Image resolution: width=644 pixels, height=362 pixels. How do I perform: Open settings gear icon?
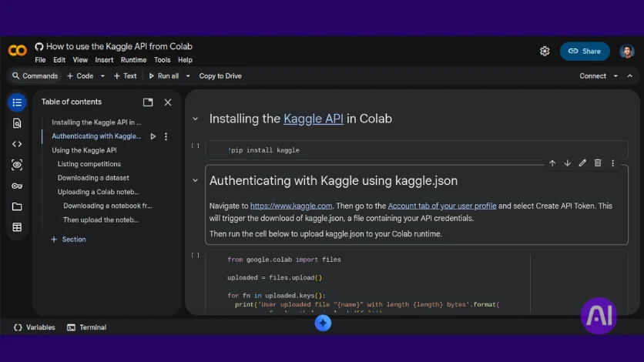[x=545, y=51]
